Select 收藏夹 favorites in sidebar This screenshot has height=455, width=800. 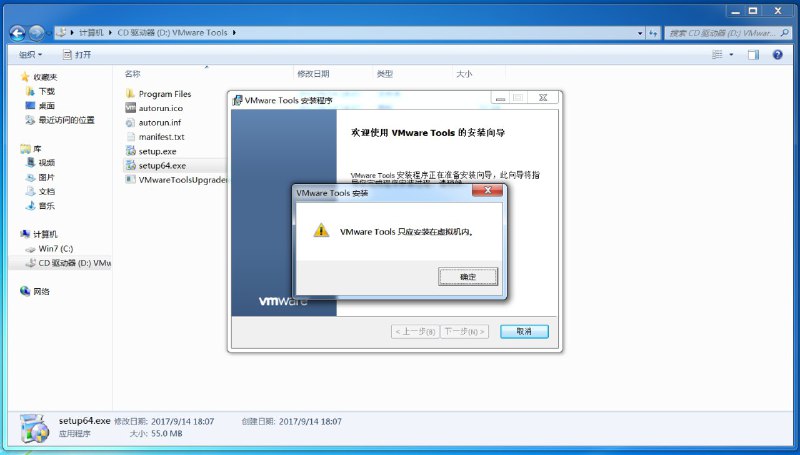[39, 77]
